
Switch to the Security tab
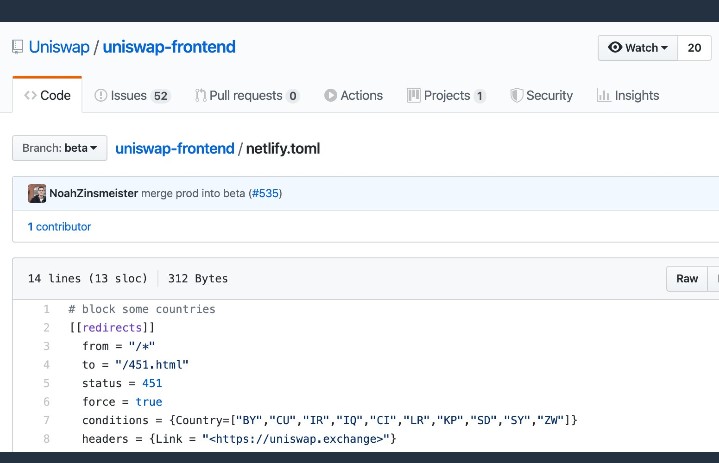coord(542,95)
